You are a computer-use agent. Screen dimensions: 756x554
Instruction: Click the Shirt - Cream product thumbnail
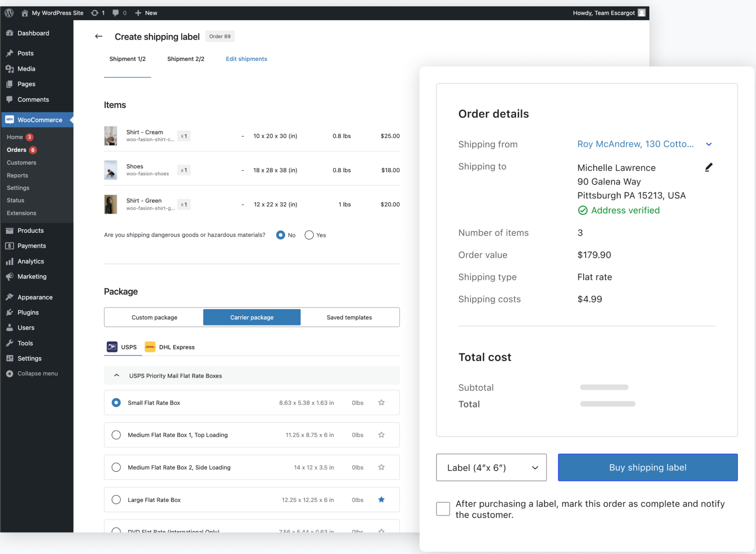[111, 136]
